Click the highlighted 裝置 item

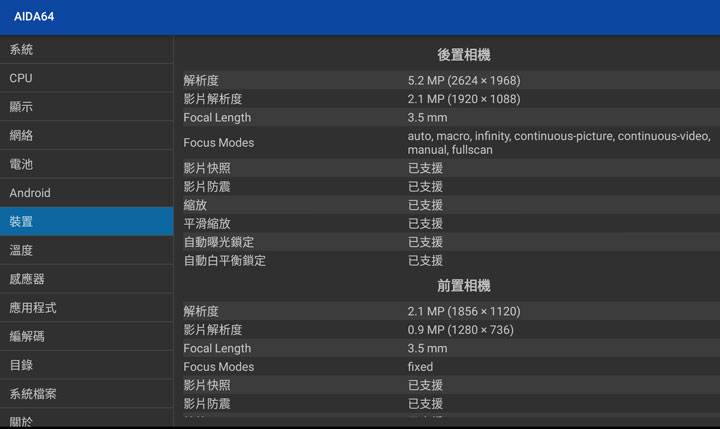tap(86, 222)
